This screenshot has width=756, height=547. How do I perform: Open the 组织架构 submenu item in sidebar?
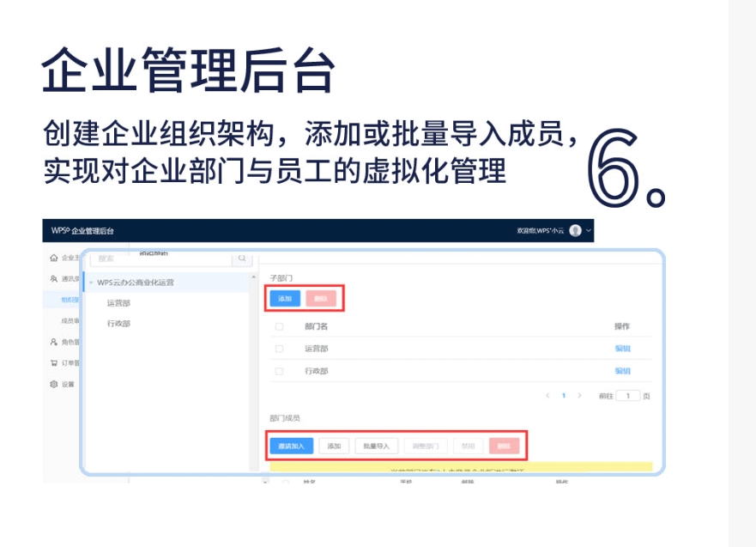click(70, 300)
